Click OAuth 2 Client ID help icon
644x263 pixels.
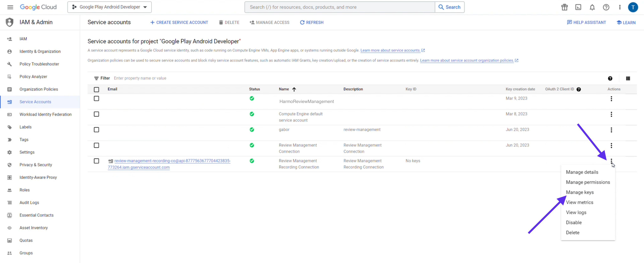[x=578, y=89]
